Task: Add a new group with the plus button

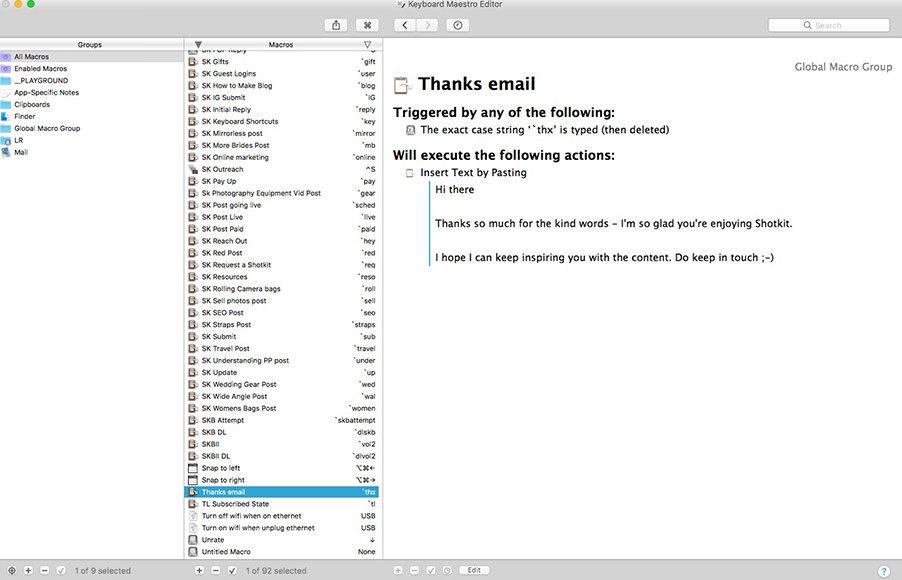Action: pyautogui.click(x=28, y=571)
